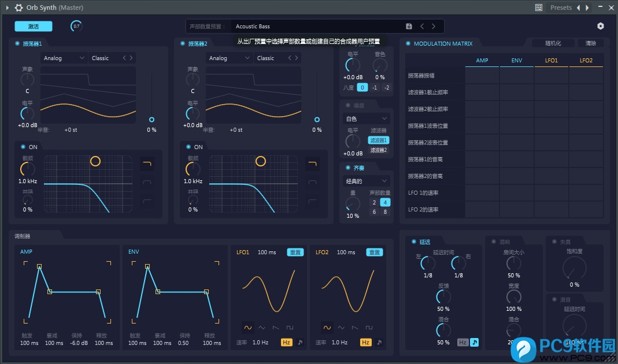Click oscillator 2 wavetable position slider handle
Image resolution: width=618 pixels, height=364 pixels.
(317, 120)
